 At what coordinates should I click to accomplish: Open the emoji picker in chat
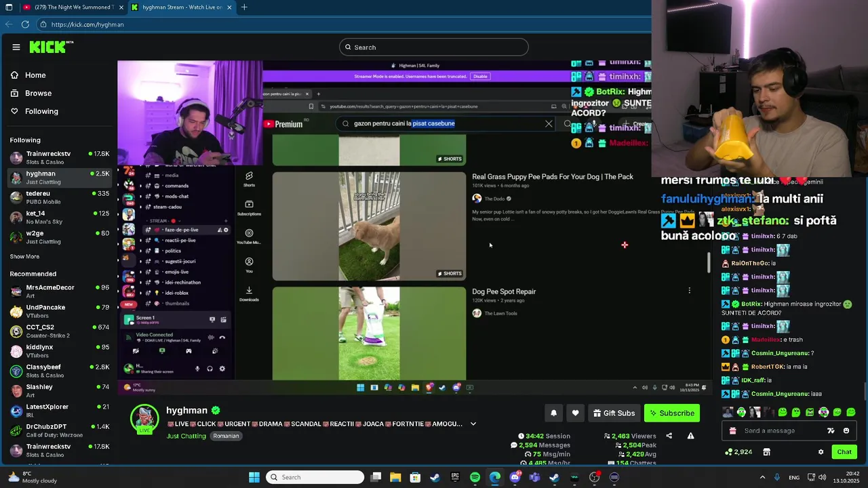coord(846,430)
